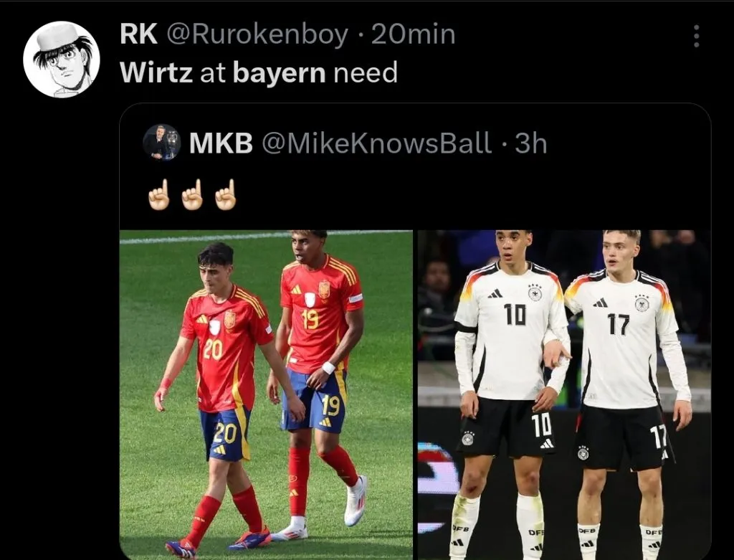
Task: Open the three-dot more options menu
Action: click(x=696, y=36)
